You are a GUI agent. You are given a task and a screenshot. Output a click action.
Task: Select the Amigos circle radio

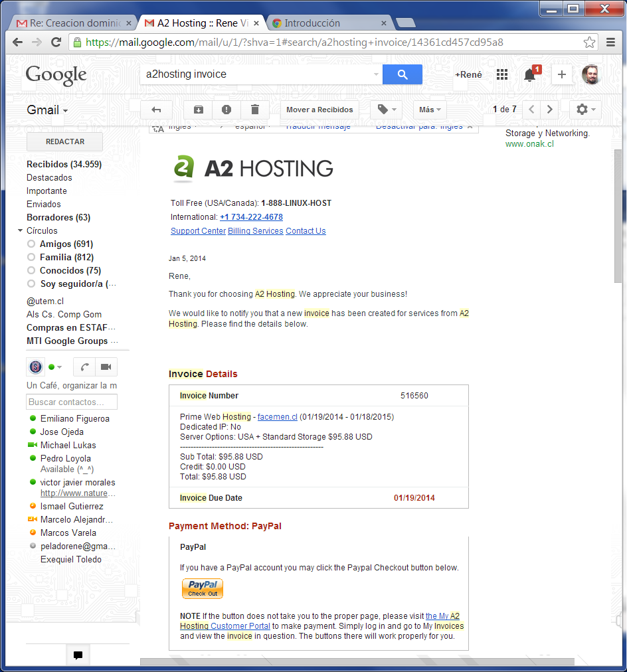[x=31, y=244]
